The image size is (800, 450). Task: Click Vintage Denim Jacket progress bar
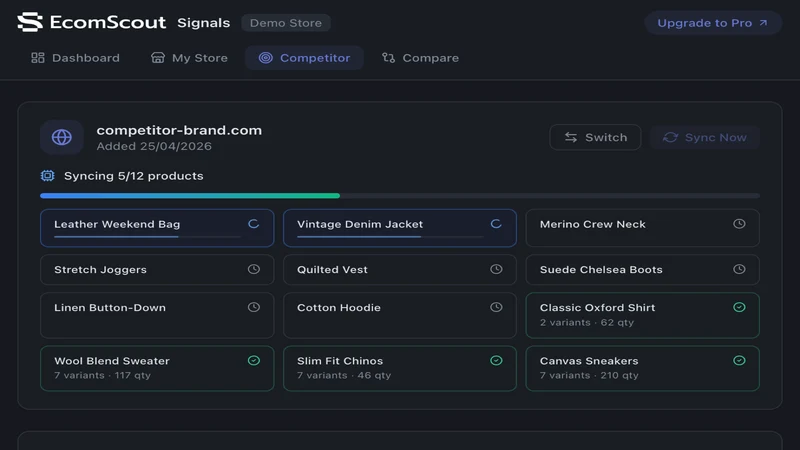pos(390,237)
